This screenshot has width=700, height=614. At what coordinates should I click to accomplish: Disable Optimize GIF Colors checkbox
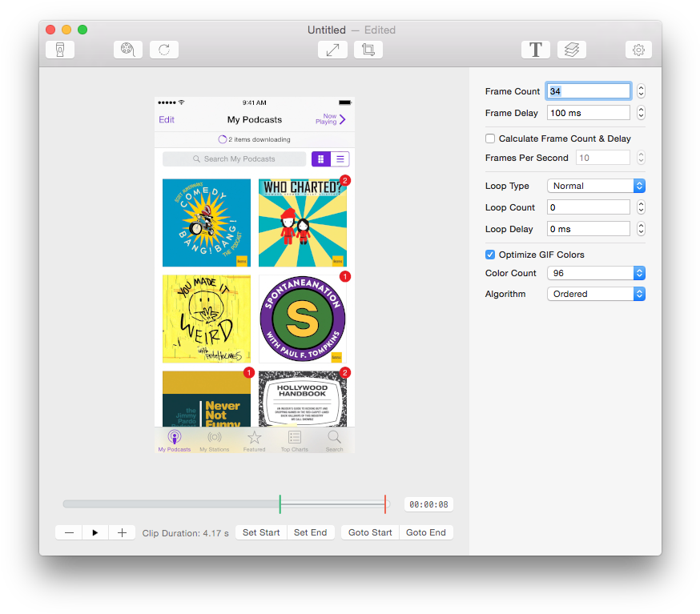tap(490, 255)
